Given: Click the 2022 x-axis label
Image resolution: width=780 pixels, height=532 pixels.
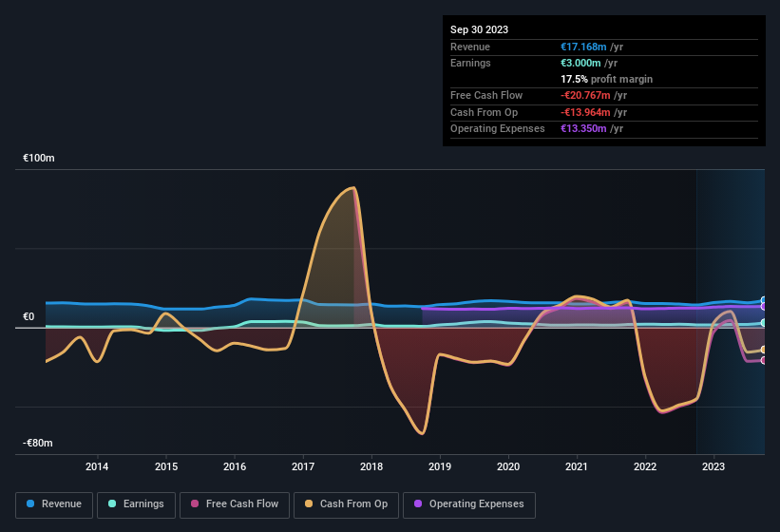Looking at the screenshot, I should tap(645, 466).
